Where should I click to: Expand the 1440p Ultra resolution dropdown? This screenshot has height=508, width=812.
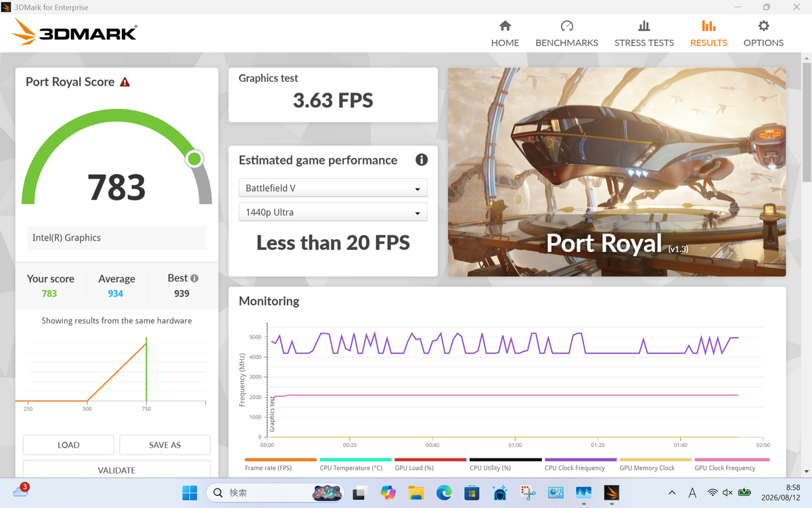click(x=333, y=212)
